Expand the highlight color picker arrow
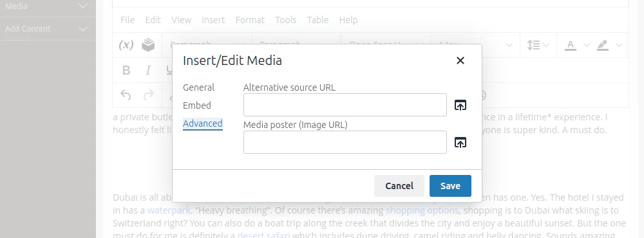644x238 pixels. [618, 45]
